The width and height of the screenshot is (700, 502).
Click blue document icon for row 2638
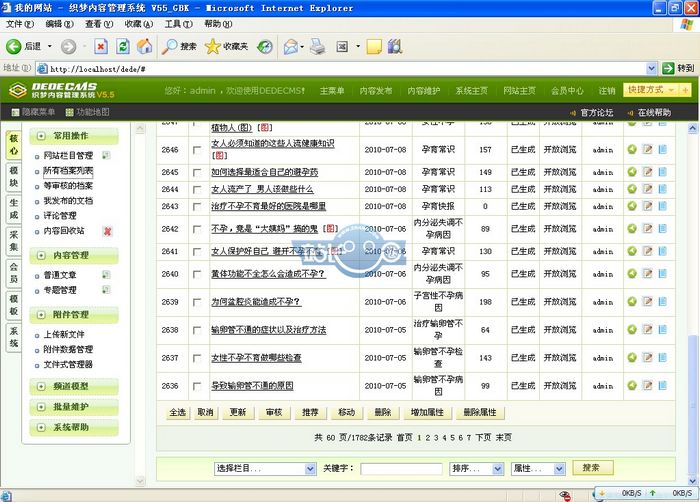(662, 330)
